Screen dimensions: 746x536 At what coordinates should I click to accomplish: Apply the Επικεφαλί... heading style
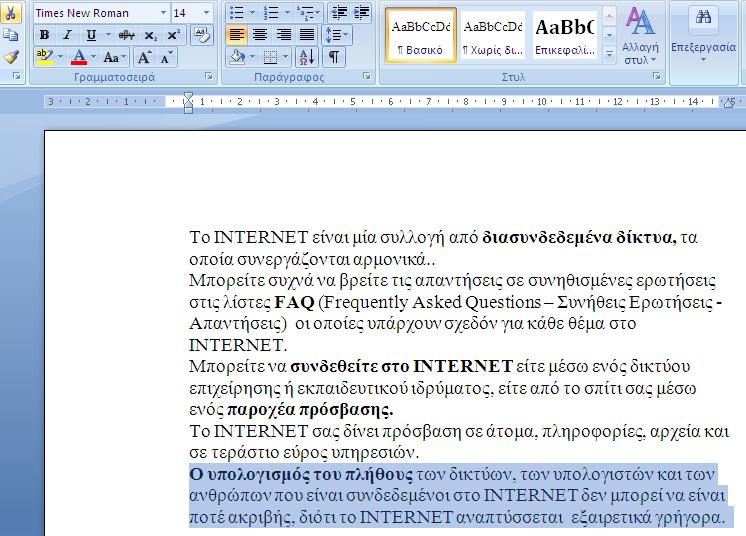(x=565, y=35)
